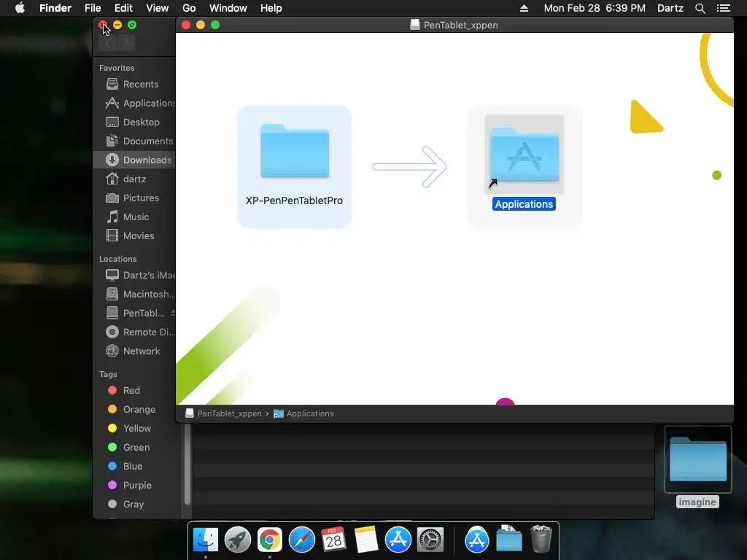
Task: Launch Google Chrome from the Dock
Action: (x=270, y=540)
